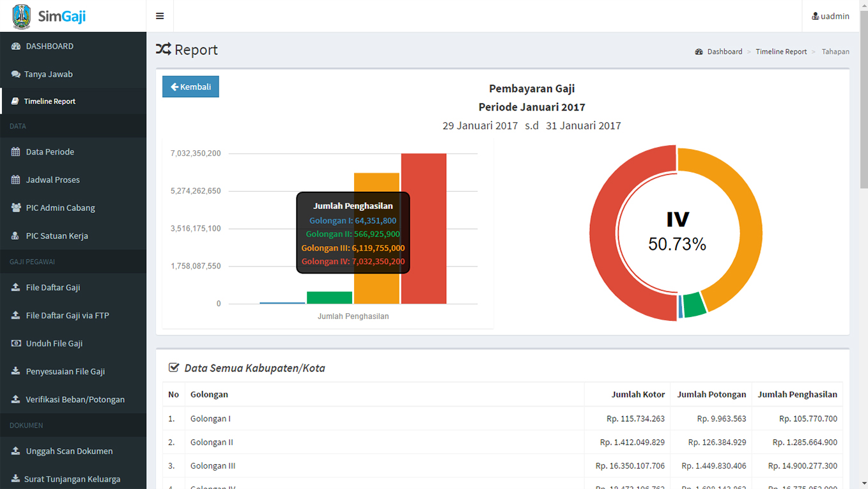The width and height of the screenshot is (868, 489).
Task: Click the Unduh File Gaji money icon
Action: 16,343
